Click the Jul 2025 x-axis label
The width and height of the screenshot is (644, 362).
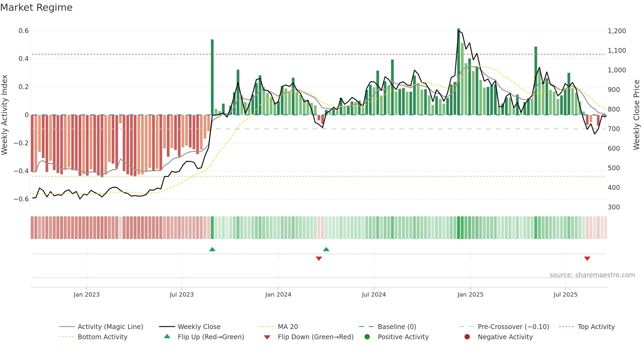tap(565, 294)
